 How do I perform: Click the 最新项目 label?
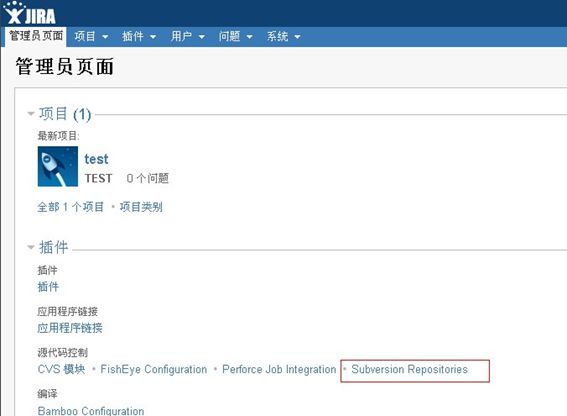point(59,136)
